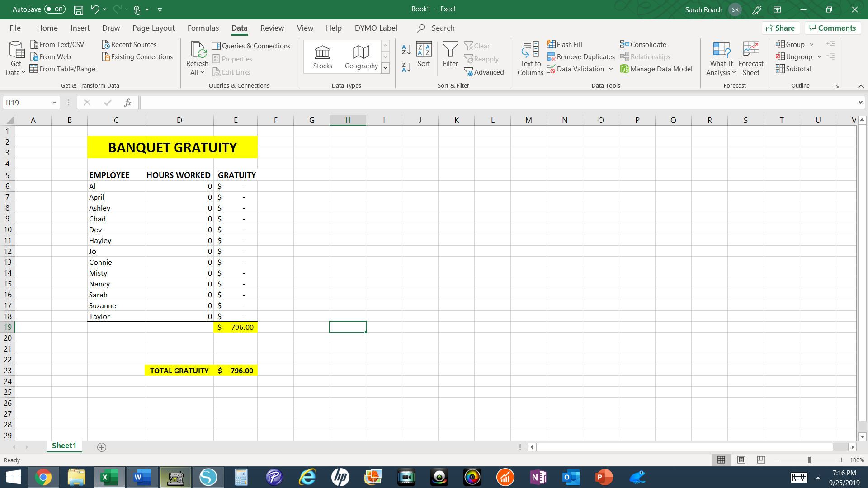Click the Share button
This screenshot has height=488, width=868.
click(x=781, y=28)
